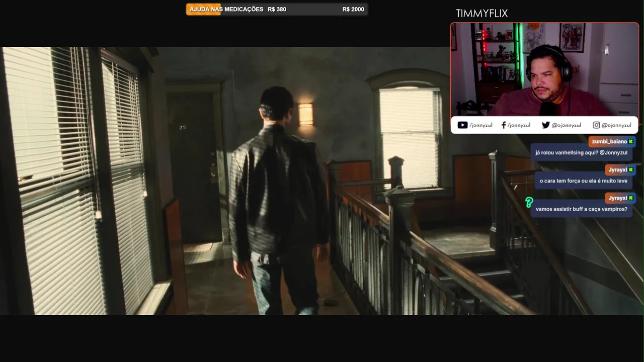Click the R$ 380 raised amount
The height and width of the screenshot is (362, 644).
click(x=277, y=9)
